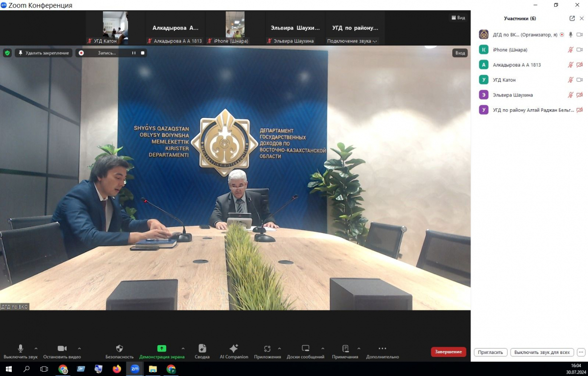Click video-off icon for Алкадырова А А 1813
This screenshot has height=376, width=588.
(x=579, y=65)
